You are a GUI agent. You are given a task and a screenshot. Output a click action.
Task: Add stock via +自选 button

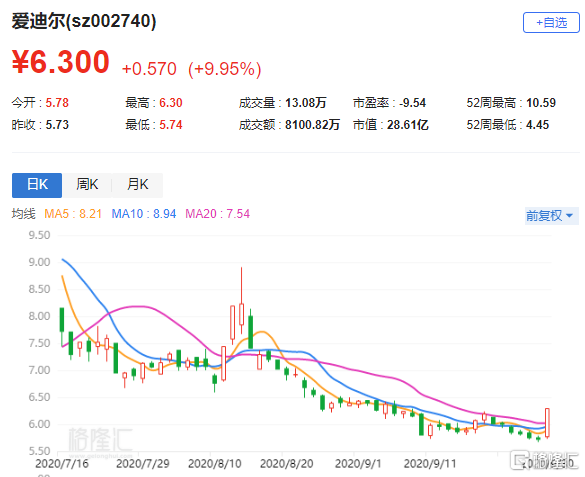(551, 23)
